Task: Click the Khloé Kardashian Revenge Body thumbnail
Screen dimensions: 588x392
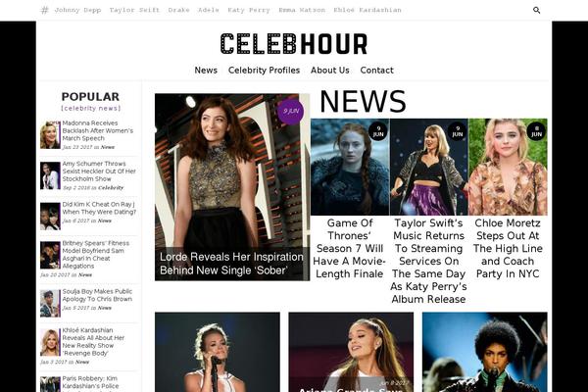Action: [50, 342]
